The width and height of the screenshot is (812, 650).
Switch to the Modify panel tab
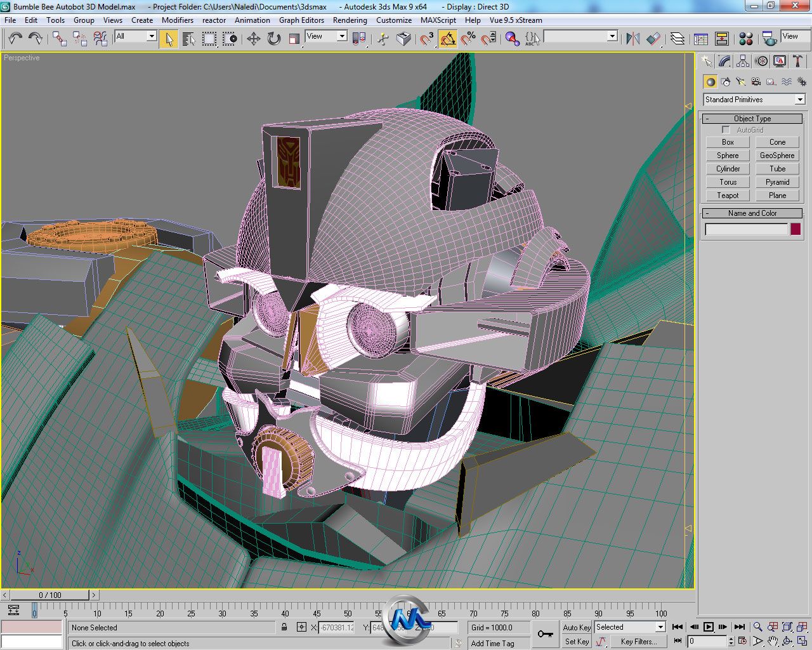724,61
